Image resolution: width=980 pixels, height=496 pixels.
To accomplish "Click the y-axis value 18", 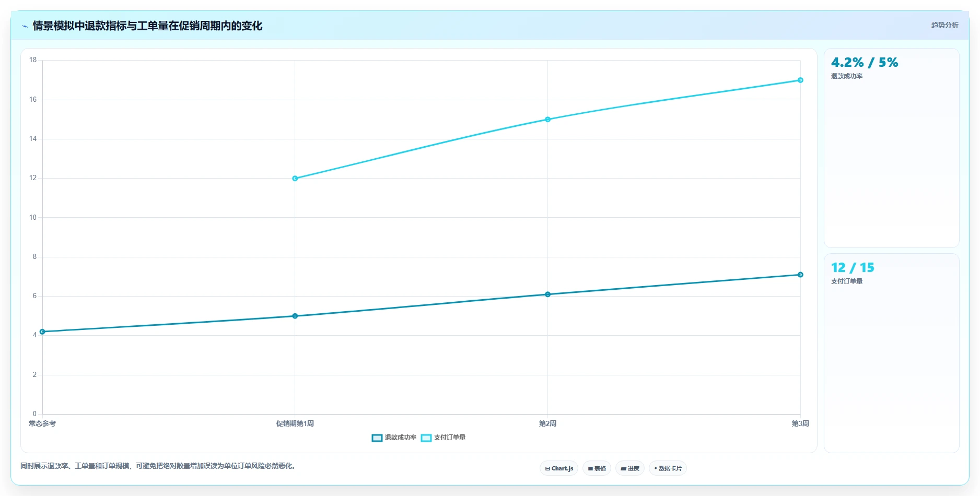I will 33,60.
